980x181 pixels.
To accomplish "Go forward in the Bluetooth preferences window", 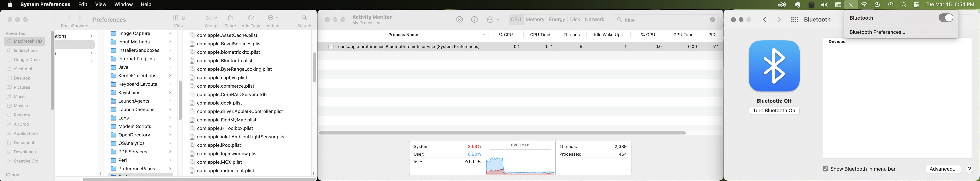I will tap(779, 19).
